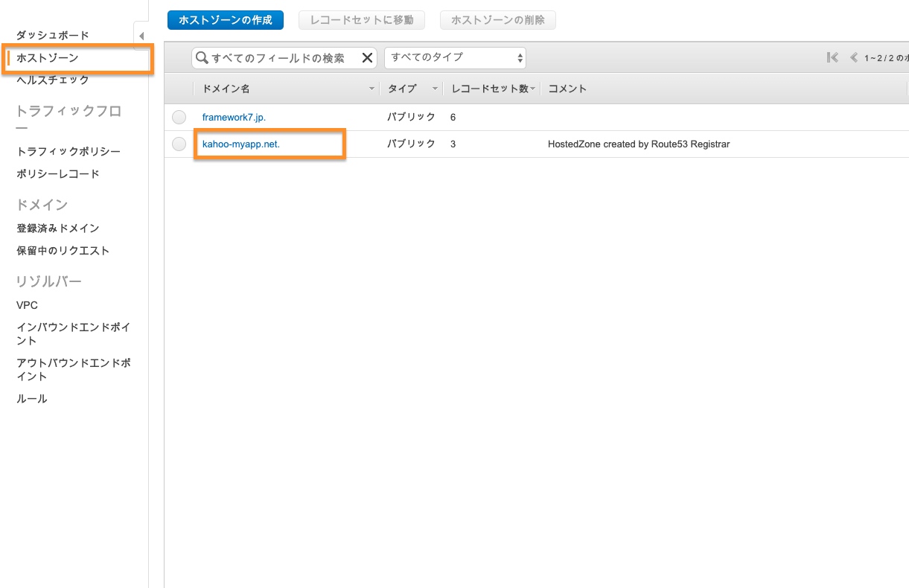Navigate to ヘルスチェック page
The image size is (909, 588).
tap(53, 80)
